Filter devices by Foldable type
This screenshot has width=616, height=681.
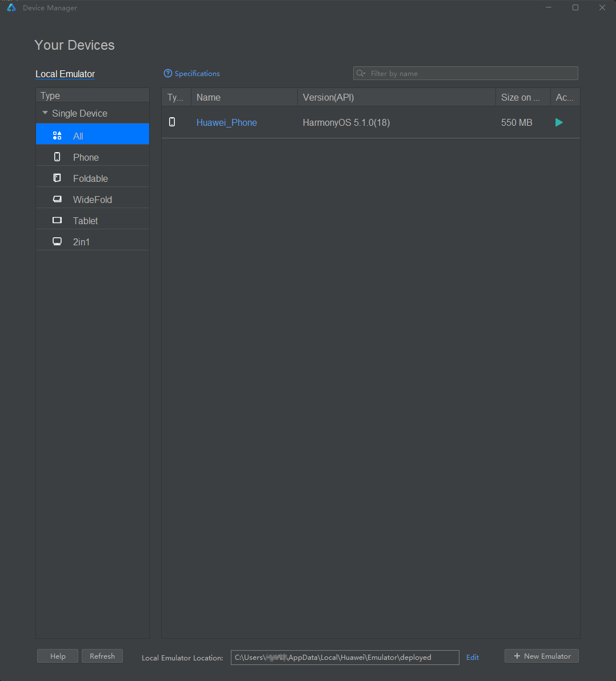click(93, 176)
